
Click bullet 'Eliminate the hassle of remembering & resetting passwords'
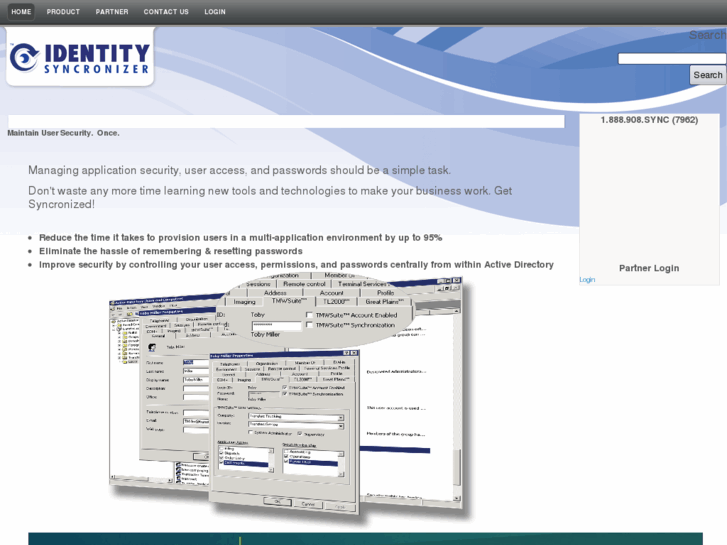click(171, 251)
